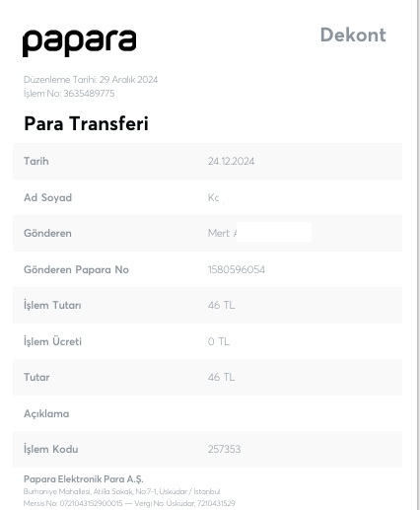Select the İşlem No 3635489775 text
This screenshot has width=420, height=510.
[x=69, y=94]
